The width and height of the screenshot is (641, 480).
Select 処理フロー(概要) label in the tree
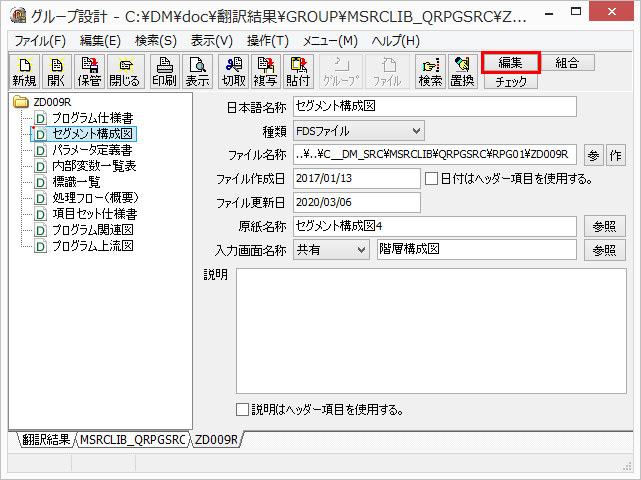pyautogui.click(x=96, y=198)
